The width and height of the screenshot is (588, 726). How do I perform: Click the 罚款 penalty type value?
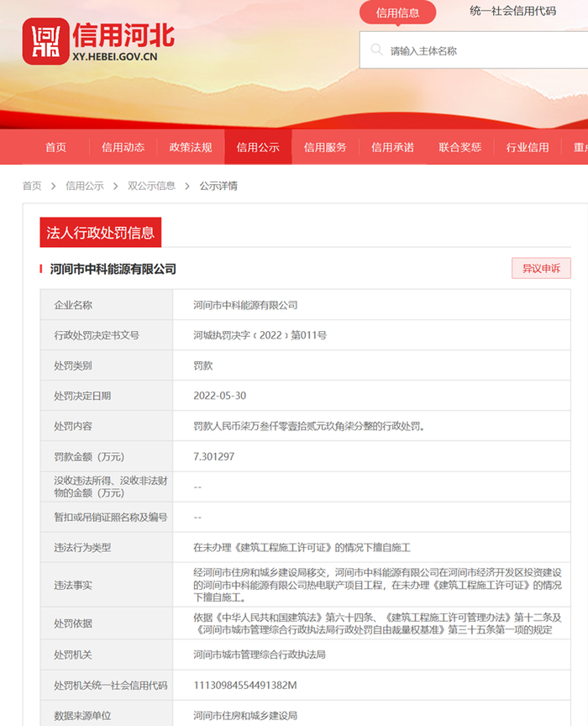coord(202,366)
